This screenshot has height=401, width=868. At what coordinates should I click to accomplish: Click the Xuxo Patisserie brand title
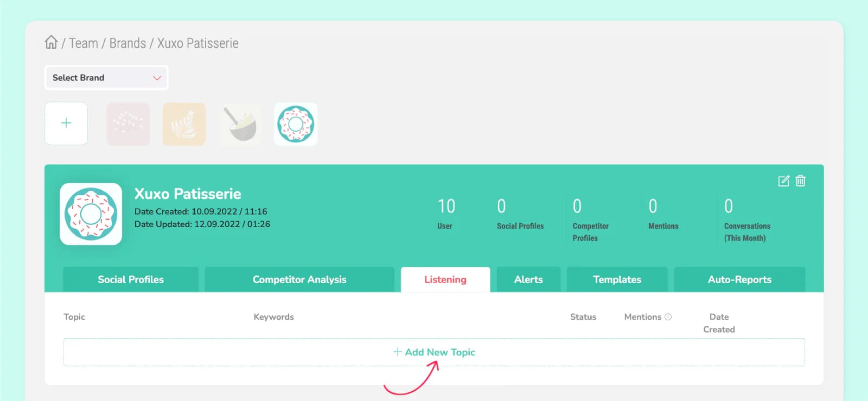click(x=188, y=194)
